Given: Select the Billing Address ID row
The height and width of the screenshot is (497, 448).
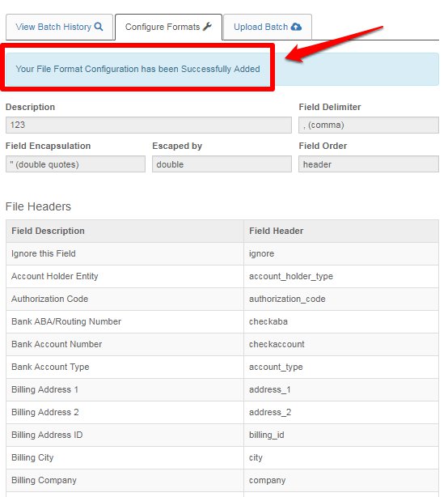Looking at the screenshot, I should point(222,435).
